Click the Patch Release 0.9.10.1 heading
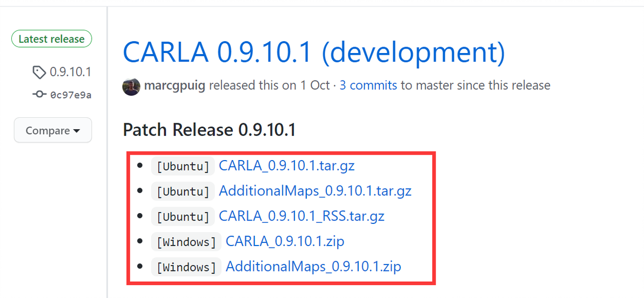 coord(209,130)
